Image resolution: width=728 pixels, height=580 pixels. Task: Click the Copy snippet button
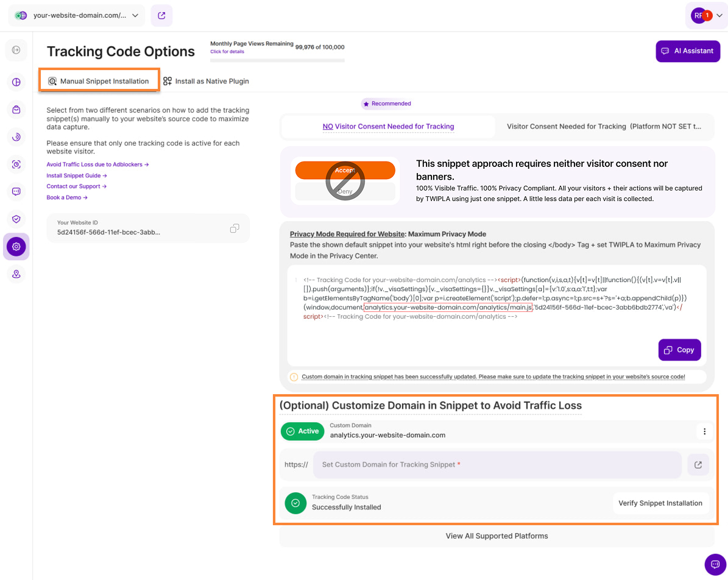click(x=679, y=350)
